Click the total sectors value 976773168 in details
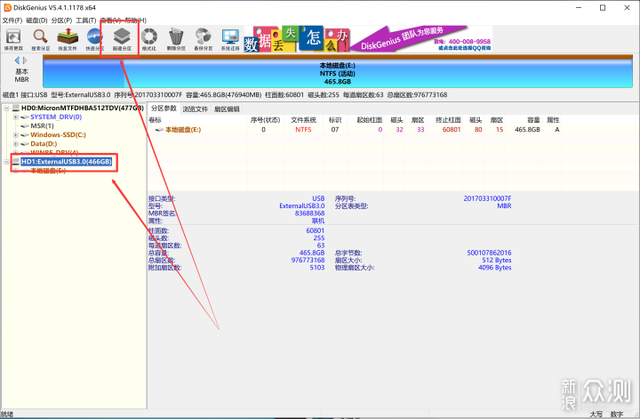The image size is (640, 419). pos(308,260)
